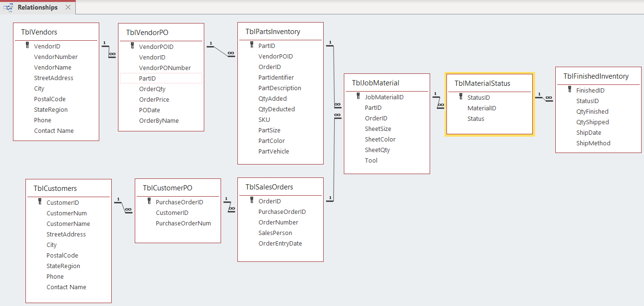Select the QtyAdded field
The width and height of the screenshot is (644, 306).
click(x=272, y=98)
